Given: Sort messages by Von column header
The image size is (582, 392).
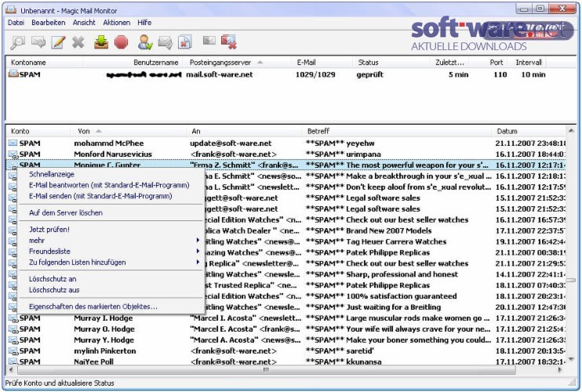Looking at the screenshot, I should [129, 131].
